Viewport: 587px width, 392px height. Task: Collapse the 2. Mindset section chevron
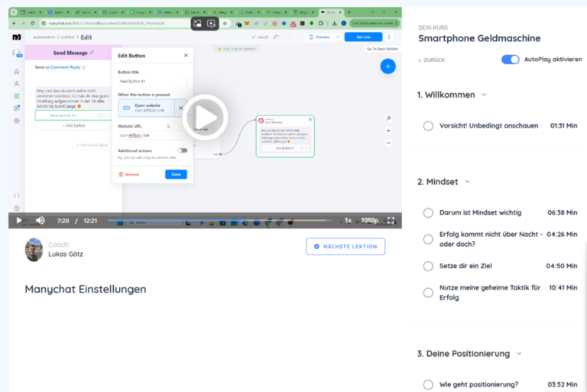tap(468, 182)
